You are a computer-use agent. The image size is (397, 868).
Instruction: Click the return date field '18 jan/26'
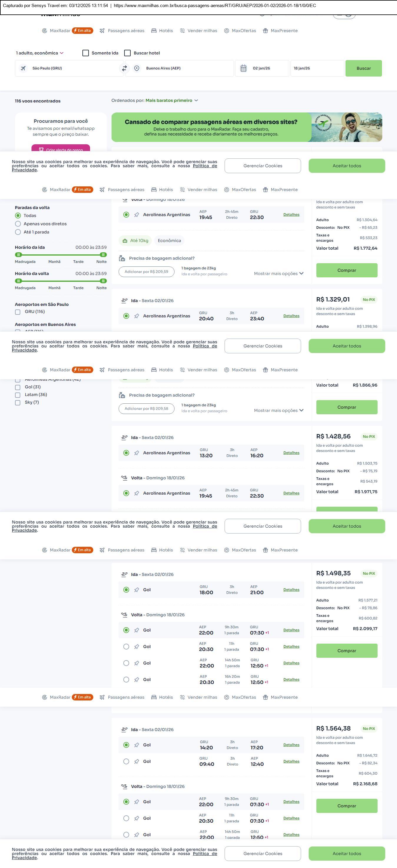pos(317,68)
